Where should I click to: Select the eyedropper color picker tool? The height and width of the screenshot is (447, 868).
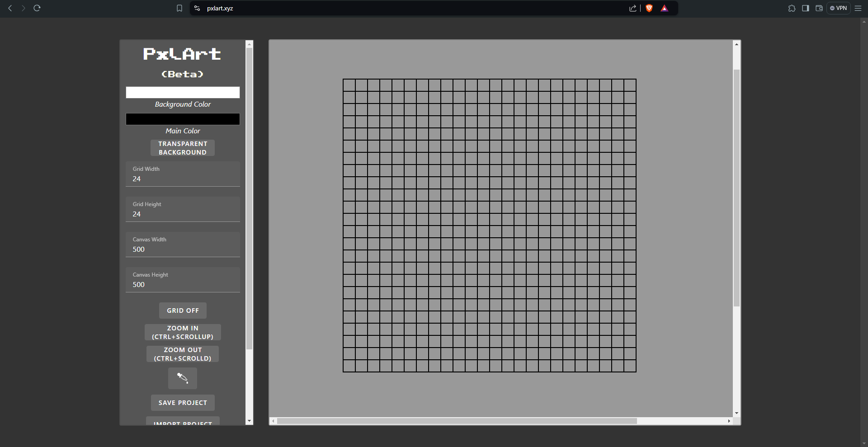(182, 378)
